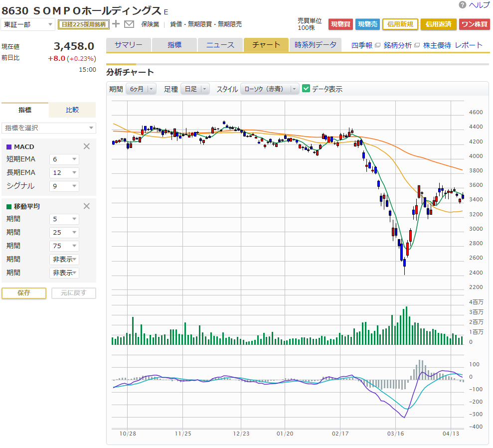Image resolution: width=493 pixels, height=448 pixels.
Task: Click the green 移動平均 color square
Action: (x=9, y=206)
